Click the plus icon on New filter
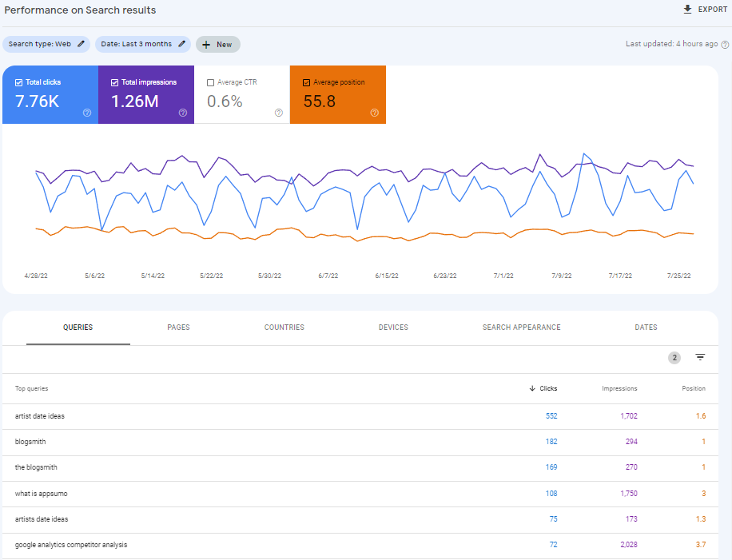 [x=206, y=45]
